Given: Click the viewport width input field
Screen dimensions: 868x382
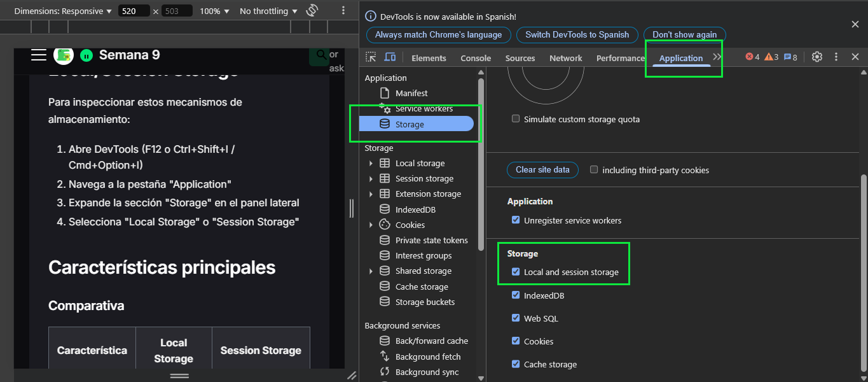Looking at the screenshot, I should (x=134, y=11).
